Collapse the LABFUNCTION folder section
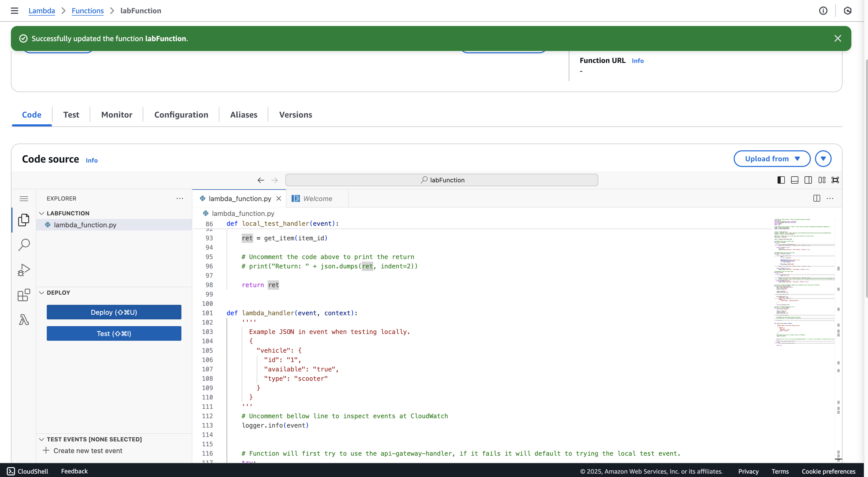868x477 pixels. (x=41, y=213)
